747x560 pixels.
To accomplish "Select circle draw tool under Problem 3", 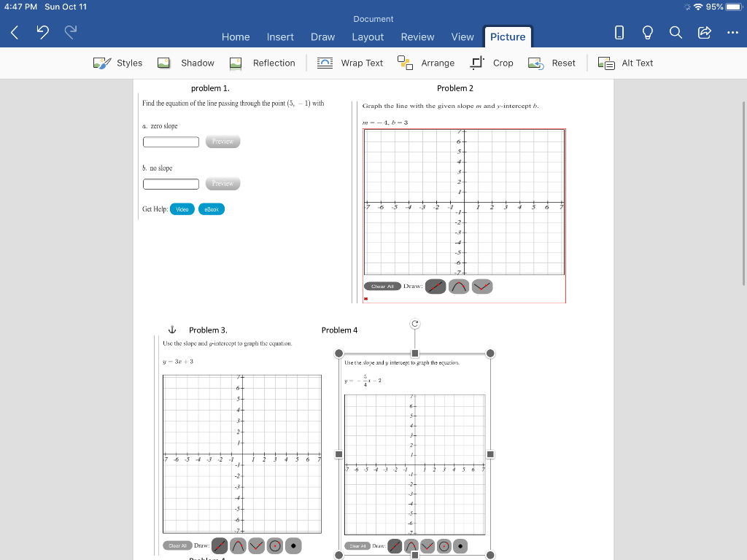I will tap(275, 545).
